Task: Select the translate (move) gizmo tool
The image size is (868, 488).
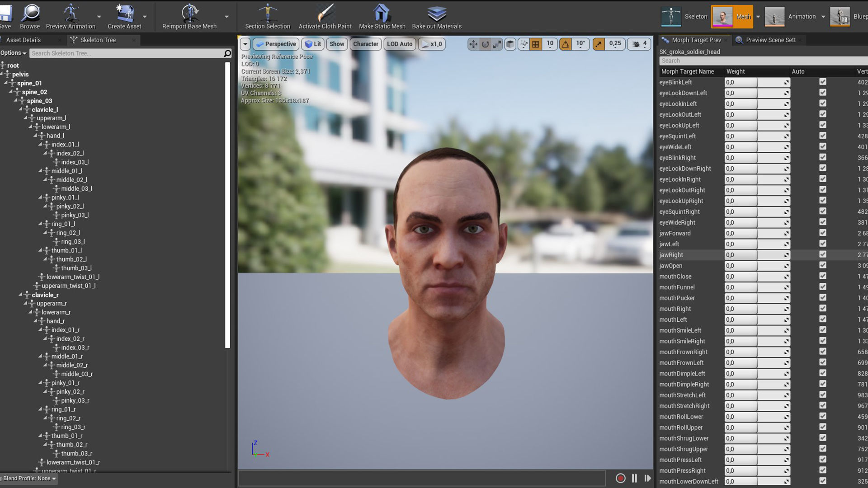Action: tap(473, 44)
